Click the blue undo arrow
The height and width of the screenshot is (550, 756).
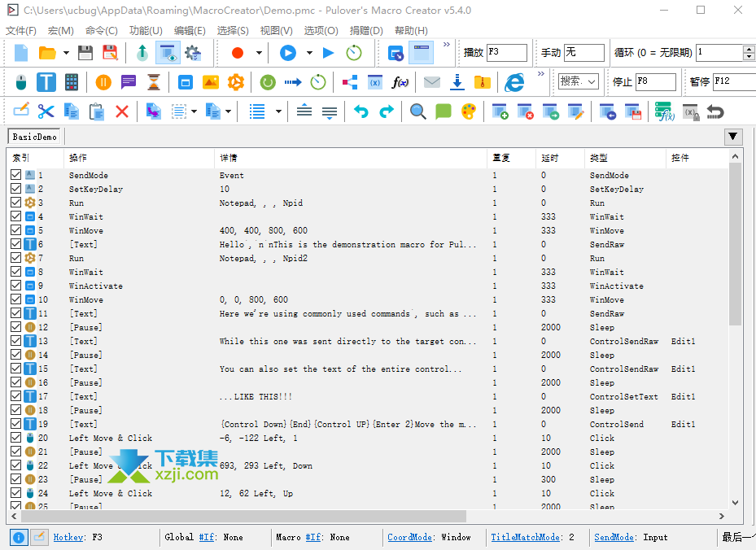click(x=361, y=111)
